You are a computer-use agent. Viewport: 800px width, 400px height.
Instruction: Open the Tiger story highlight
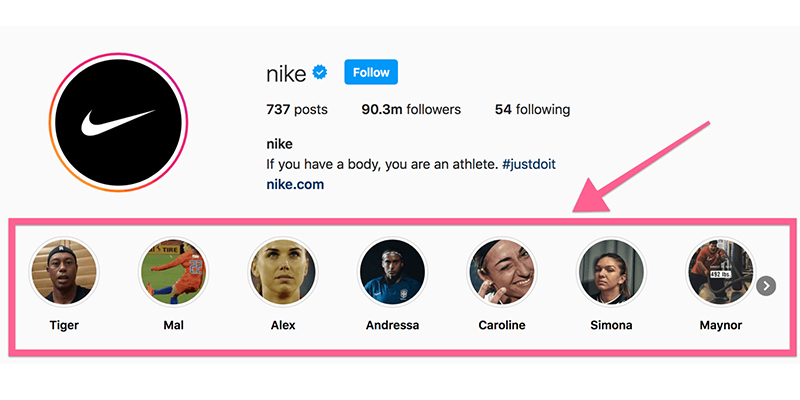[64, 272]
